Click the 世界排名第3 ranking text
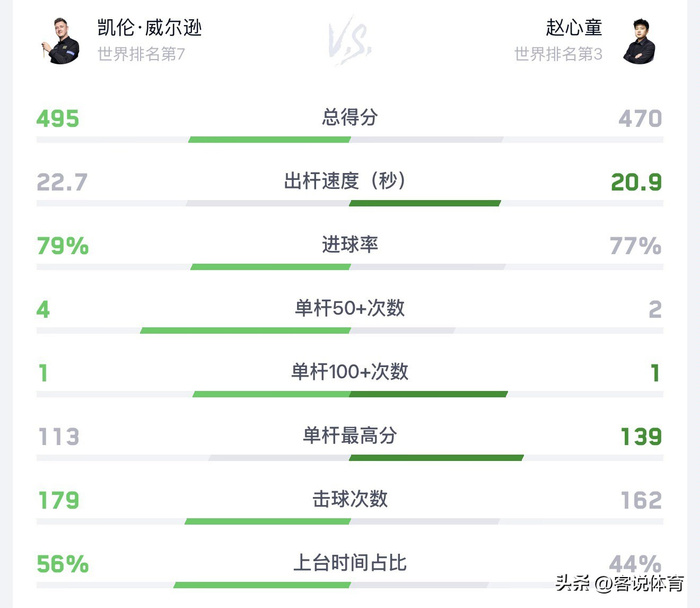700x608 pixels. pos(558,54)
